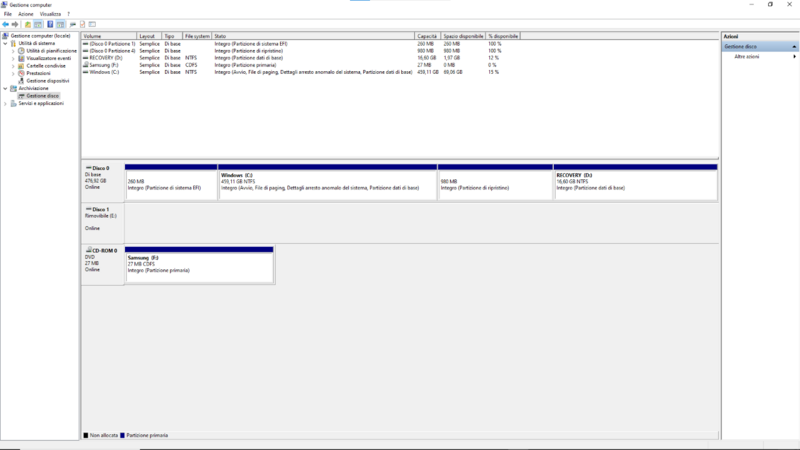Viewport: 800px width, 450px height.
Task: Select the RECOVERY (D:) partition block
Action: point(635,183)
